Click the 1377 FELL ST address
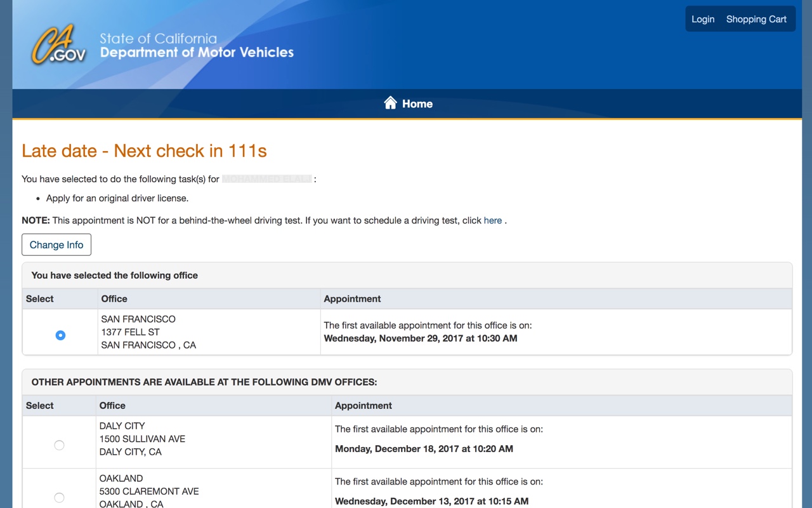 [131, 332]
